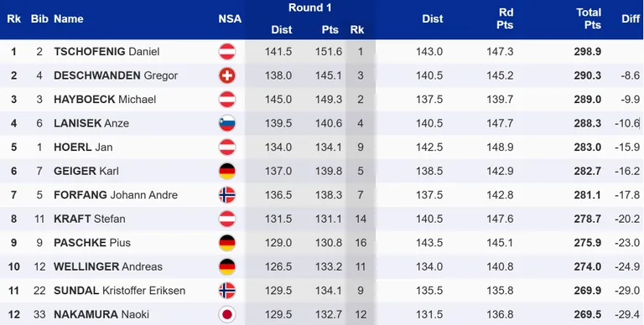This screenshot has height=325, width=644.
Task: Click Slovenia flag icon next to LANISEK
Action: (226, 123)
